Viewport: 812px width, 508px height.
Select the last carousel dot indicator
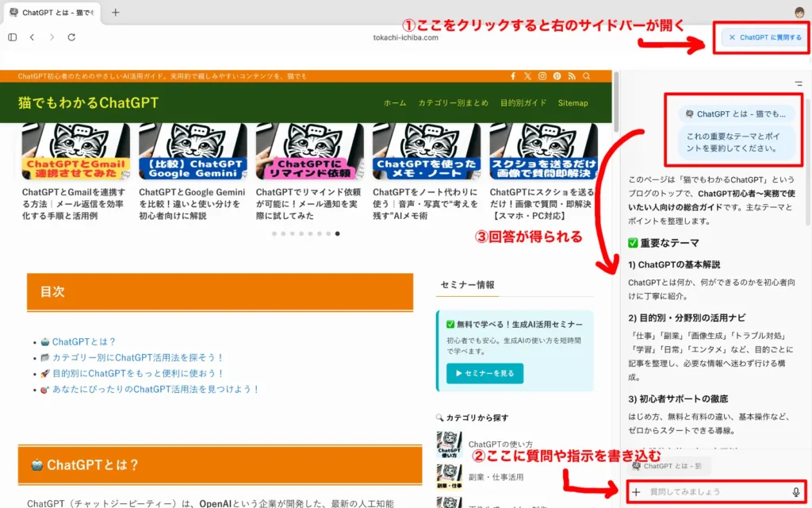click(339, 233)
